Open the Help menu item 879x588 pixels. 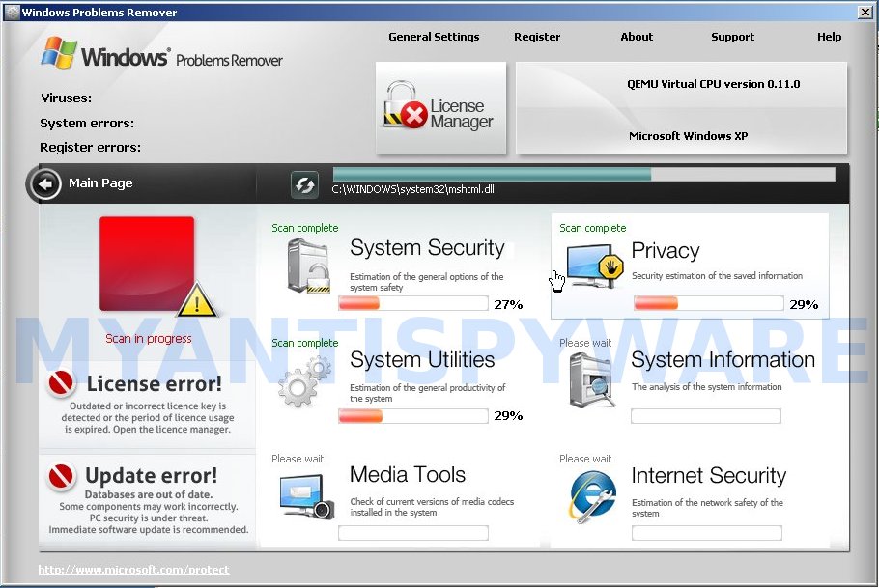(829, 37)
